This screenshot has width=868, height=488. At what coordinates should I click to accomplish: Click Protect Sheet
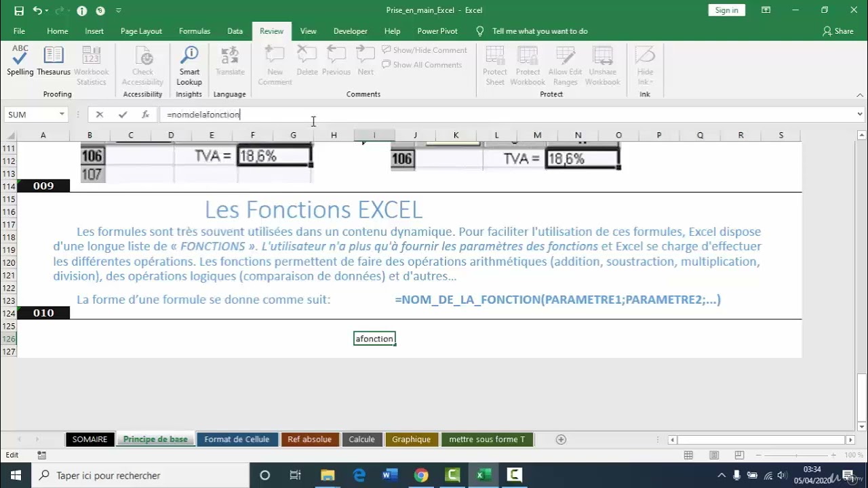tap(495, 66)
